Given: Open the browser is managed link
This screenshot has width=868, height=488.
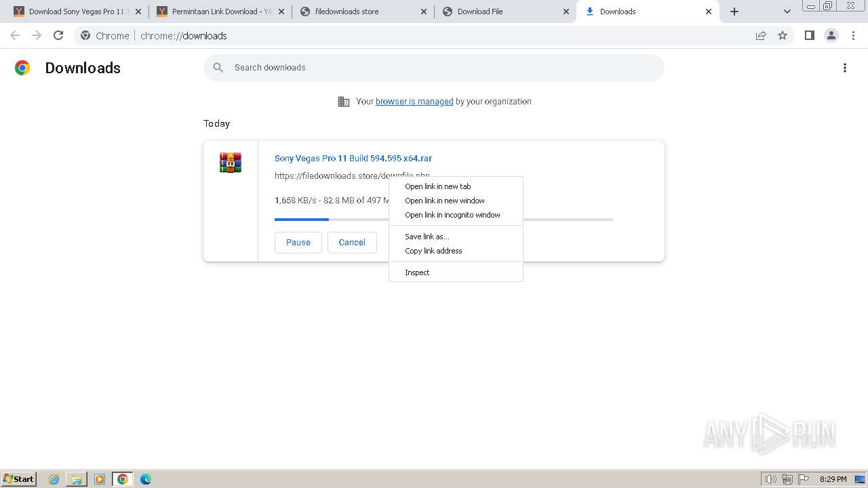Looking at the screenshot, I should pos(414,102).
